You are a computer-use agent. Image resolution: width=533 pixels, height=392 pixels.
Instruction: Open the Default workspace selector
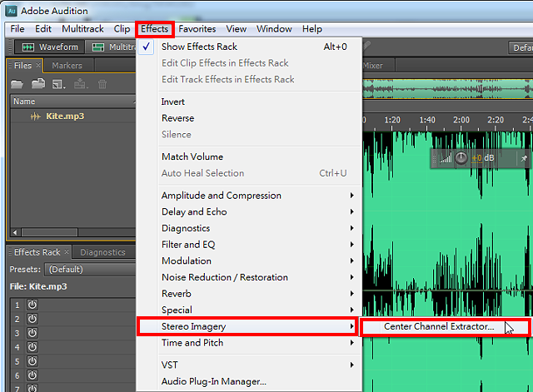pos(521,47)
